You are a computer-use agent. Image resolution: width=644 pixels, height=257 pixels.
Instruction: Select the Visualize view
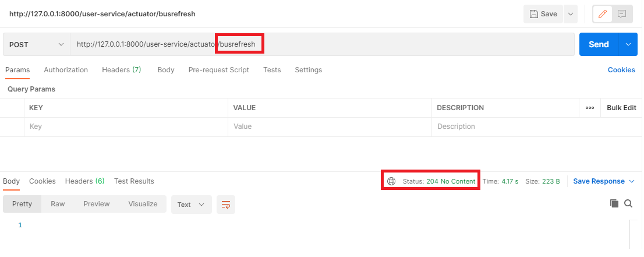[143, 204]
